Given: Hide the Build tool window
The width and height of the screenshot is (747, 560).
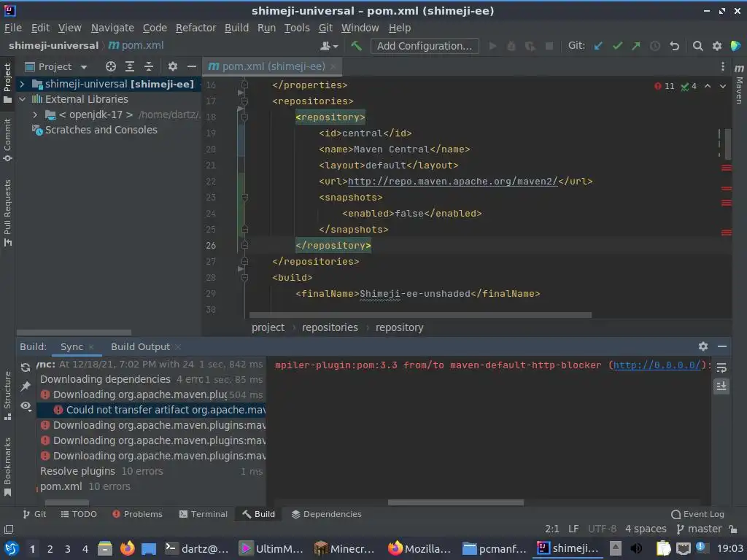Looking at the screenshot, I should point(722,346).
